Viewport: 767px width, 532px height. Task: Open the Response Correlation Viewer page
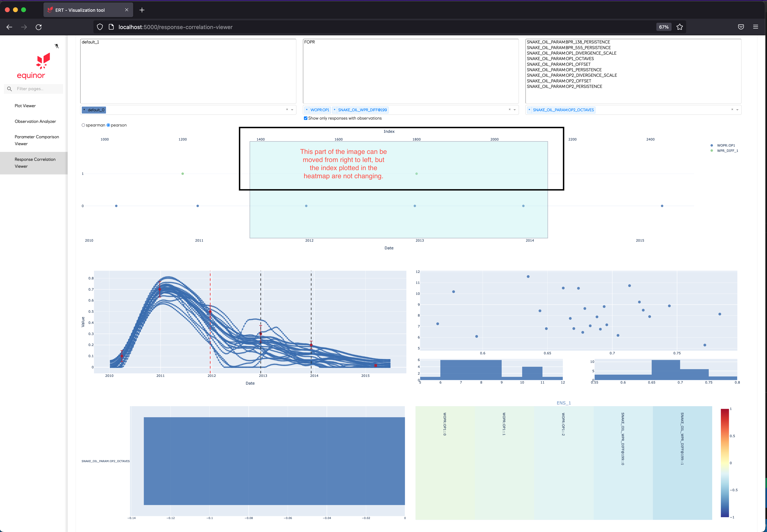[34, 163]
